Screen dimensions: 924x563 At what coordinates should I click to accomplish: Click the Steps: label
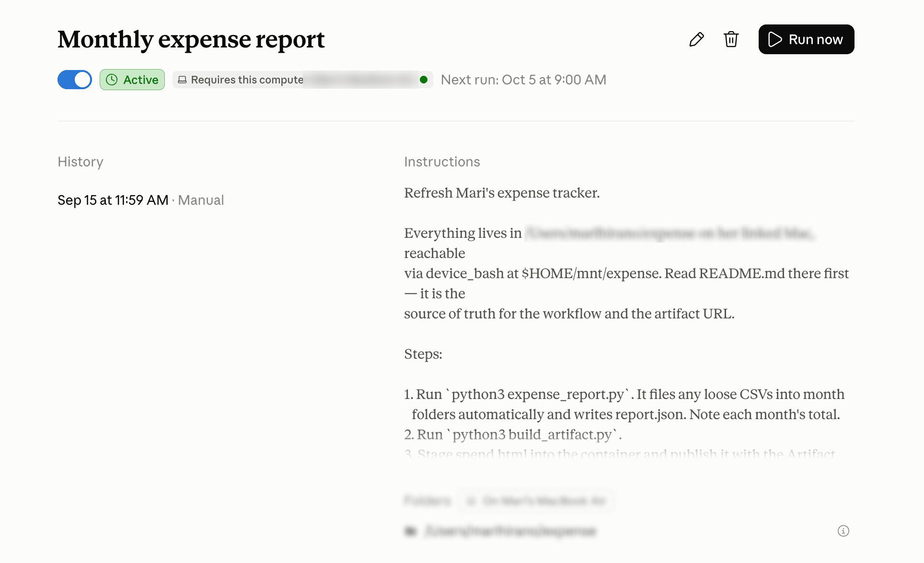(x=423, y=354)
